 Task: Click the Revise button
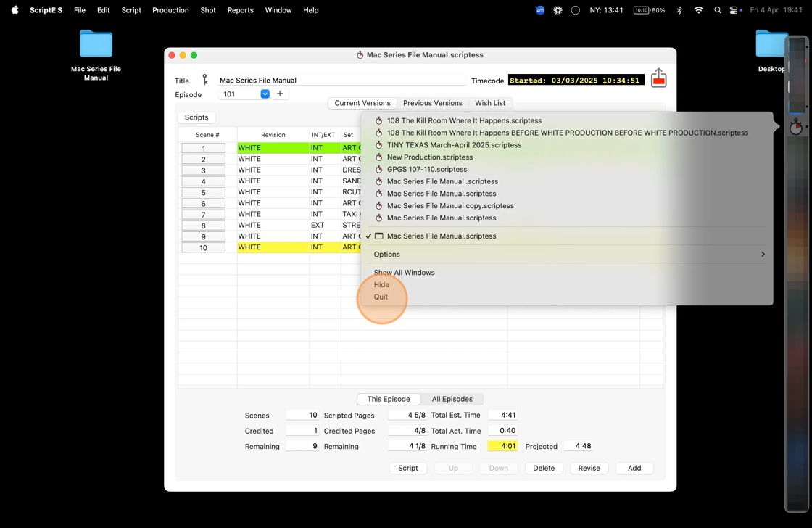point(589,468)
